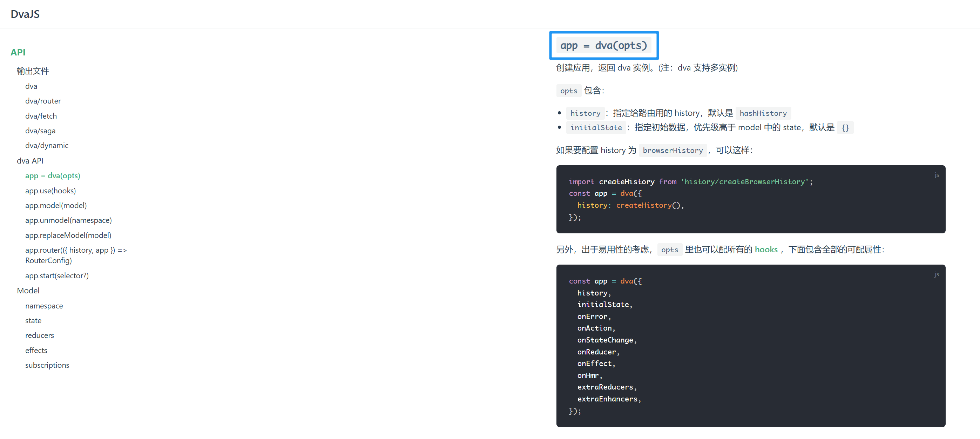Jump to state in the sidebar
The height and width of the screenshot is (439, 980).
pyautogui.click(x=33, y=321)
